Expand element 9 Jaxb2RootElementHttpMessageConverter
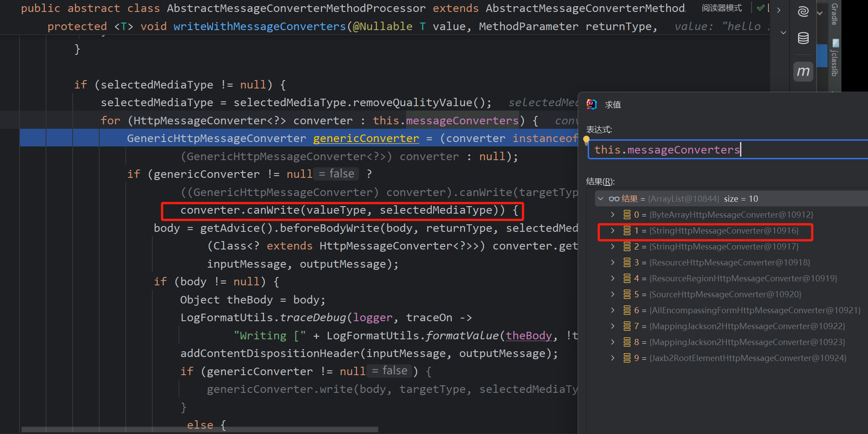The height and width of the screenshot is (434, 868). tap(613, 358)
